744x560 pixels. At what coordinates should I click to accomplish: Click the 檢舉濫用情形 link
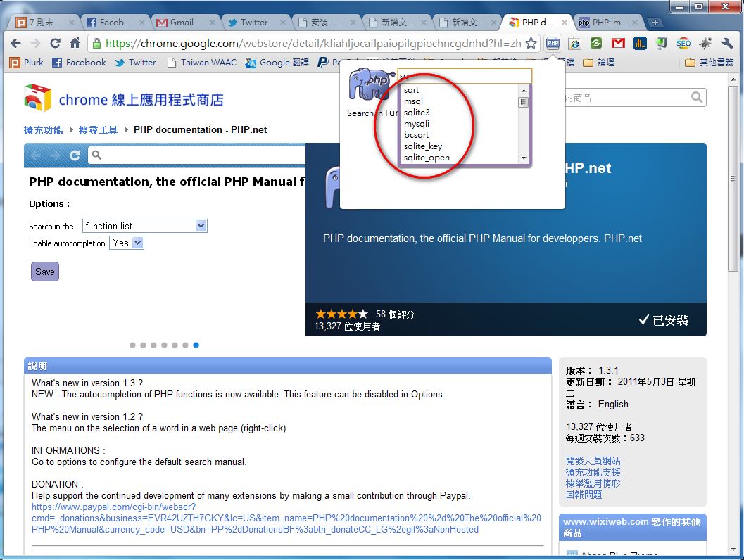(593, 483)
